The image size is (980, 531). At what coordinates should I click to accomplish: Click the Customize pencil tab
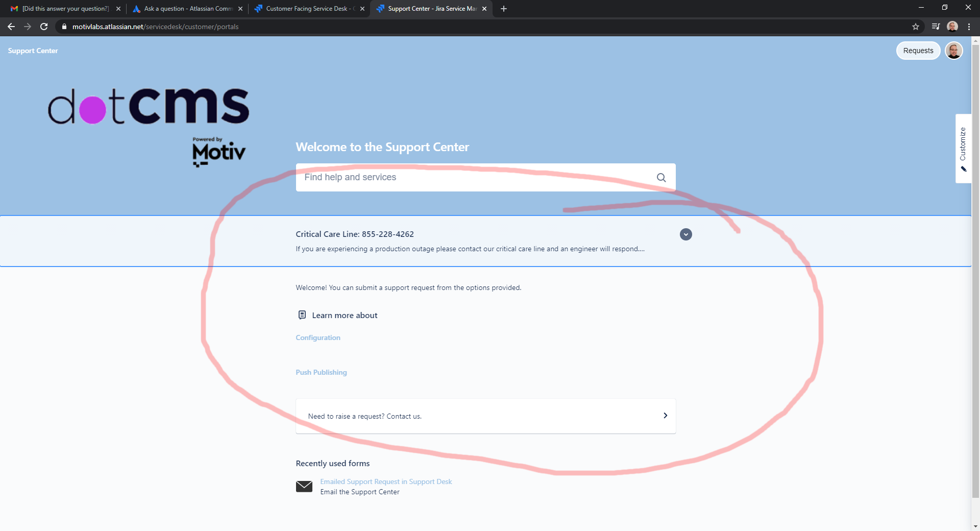(x=963, y=149)
